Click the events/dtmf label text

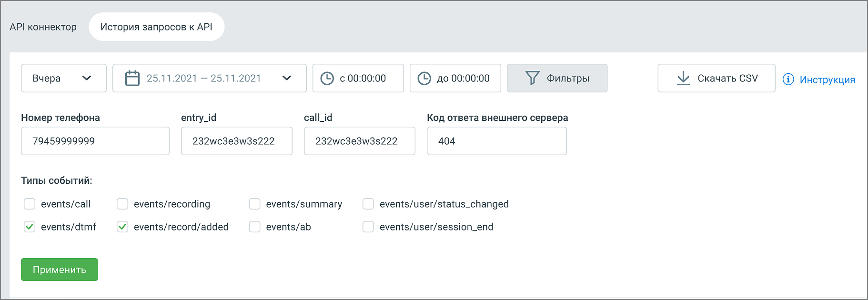point(69,227)
